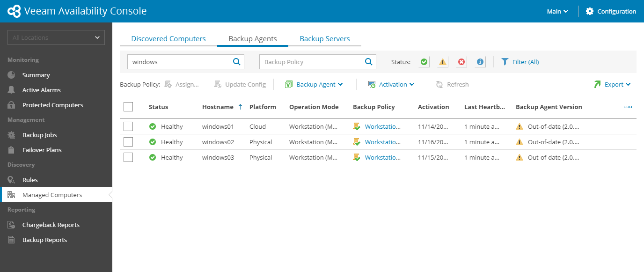Click the Backup Policy search field
The width and height of the screenshot is (644, 272).
point(311,62)
